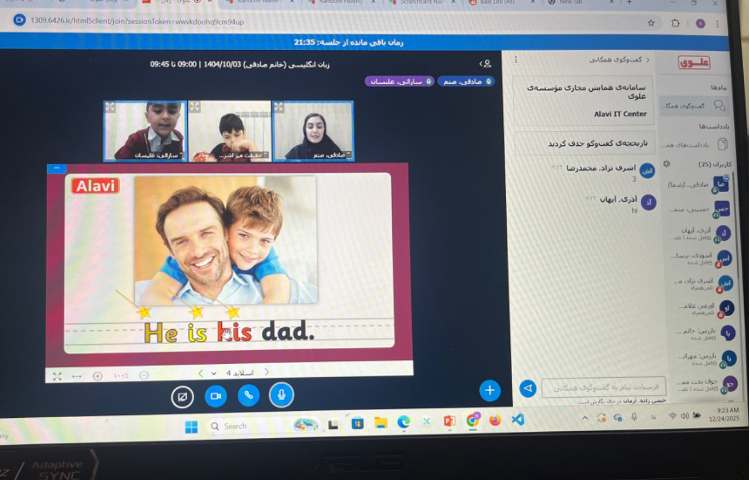Open taskbar clock and date
Screen dimensions: 750x480
(724, 414)
